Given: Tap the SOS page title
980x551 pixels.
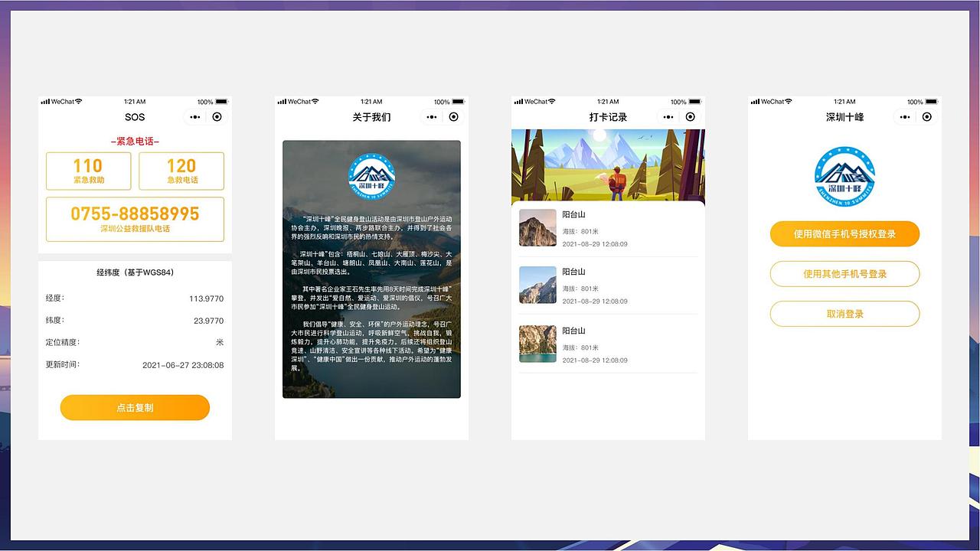Looking at the screenshot, I should pyautogui.click(x=135, y=117).
